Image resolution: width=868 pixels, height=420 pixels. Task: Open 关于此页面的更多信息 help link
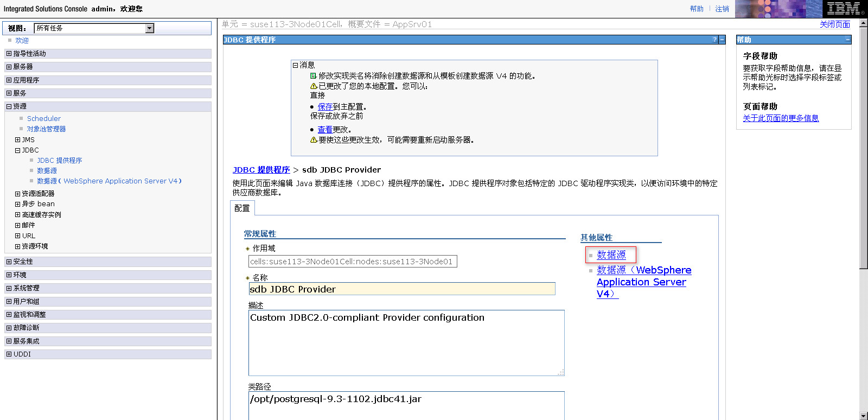point(781,118)
